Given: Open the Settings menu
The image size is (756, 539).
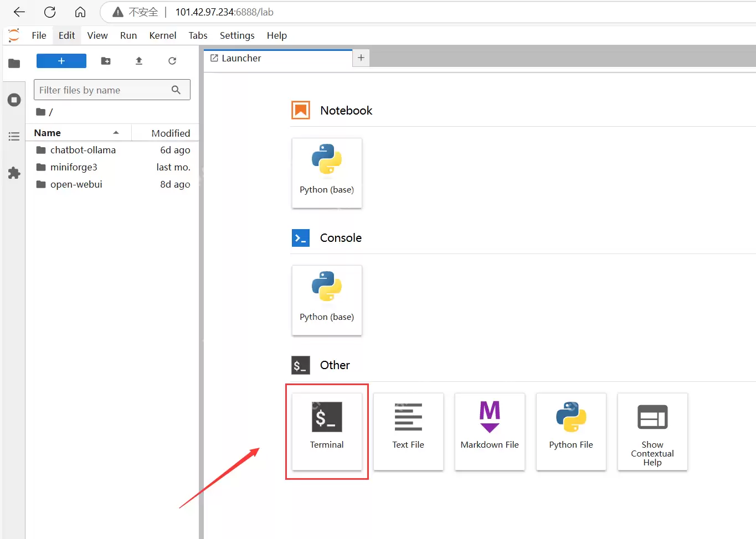Looking at the screenshot, I should 237,35.
